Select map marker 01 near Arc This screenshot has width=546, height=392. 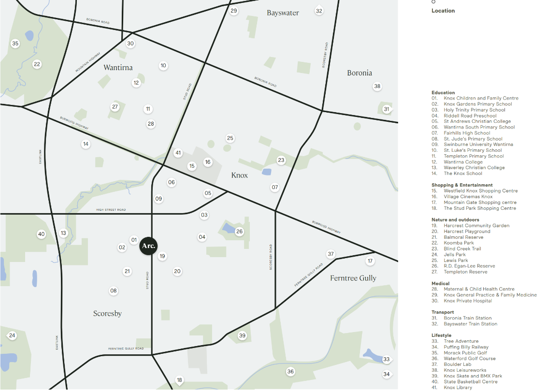[x=134, y=240]
